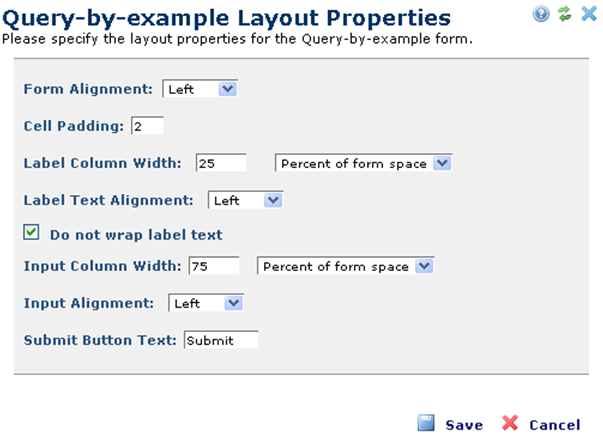Open the Input Alignment dropdown

[206, 303]
